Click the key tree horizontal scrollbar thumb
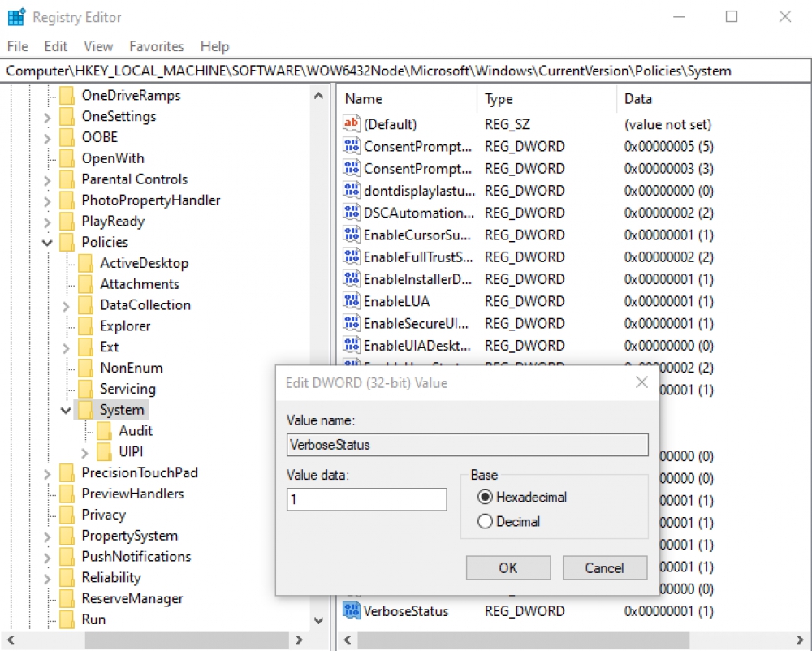Screen dimensions: 812x651 [187, 640]
